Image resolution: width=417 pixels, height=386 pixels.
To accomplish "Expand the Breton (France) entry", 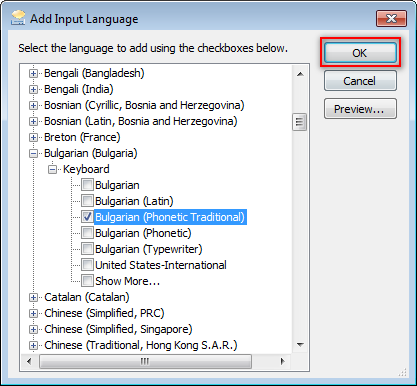I will click(x=33, y=137).
